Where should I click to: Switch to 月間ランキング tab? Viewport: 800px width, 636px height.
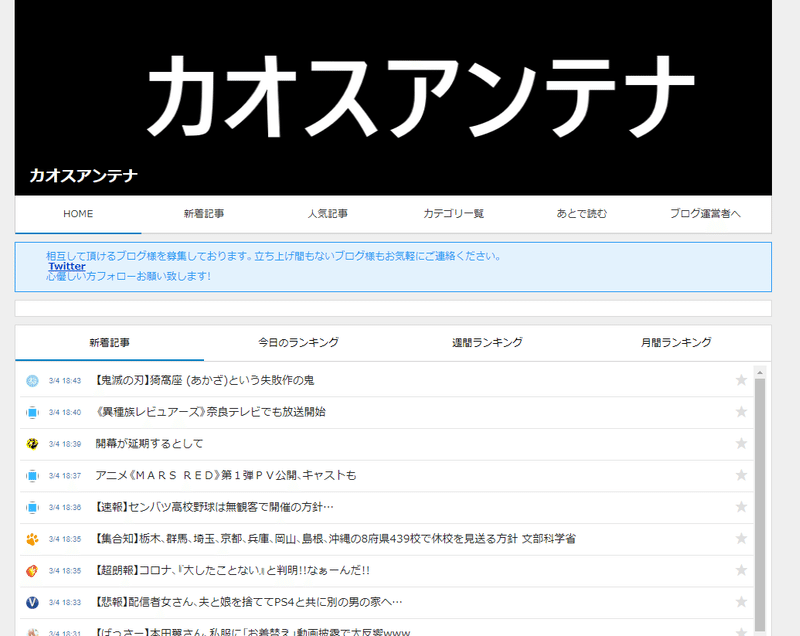pyautogui.click(x=676, y=343)
